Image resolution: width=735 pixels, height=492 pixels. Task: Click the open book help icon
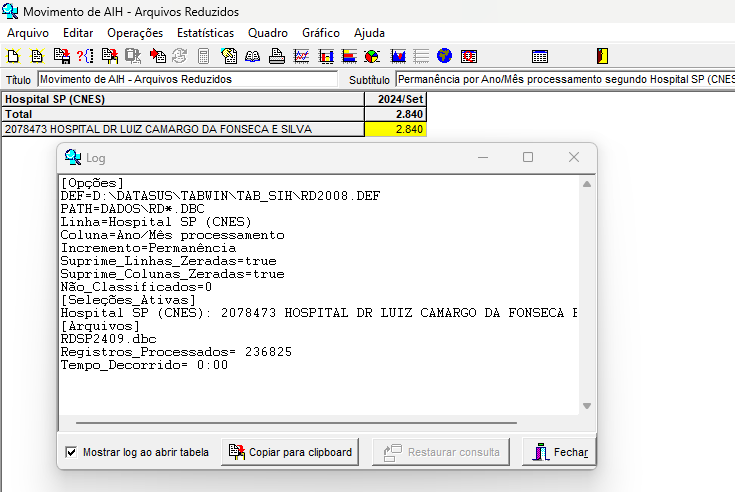click(252, 56)
